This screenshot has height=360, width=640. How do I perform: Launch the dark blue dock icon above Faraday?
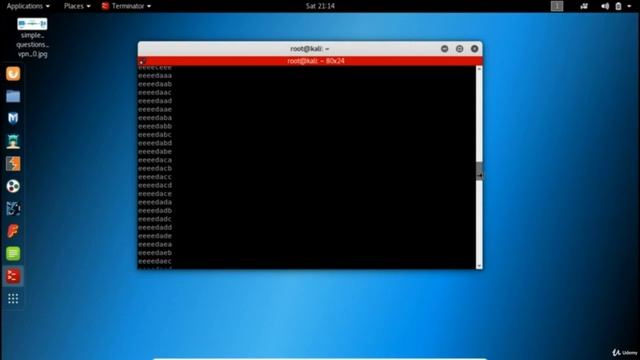[13, 209]
